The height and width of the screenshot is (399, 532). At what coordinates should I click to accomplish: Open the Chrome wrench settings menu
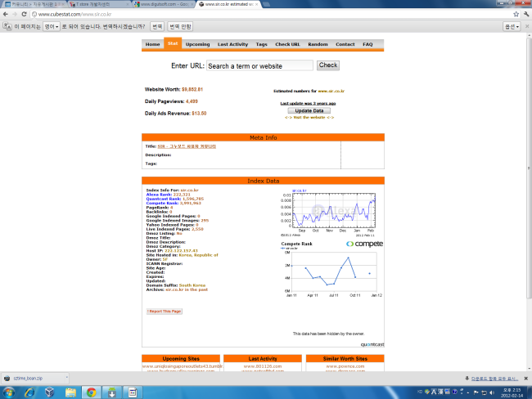pyautogui.click(x=526, y=14)
